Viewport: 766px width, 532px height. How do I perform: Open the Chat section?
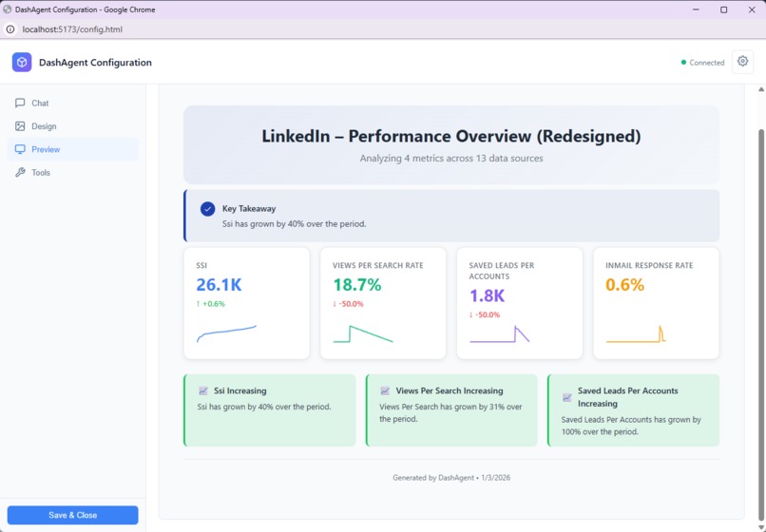73,104
